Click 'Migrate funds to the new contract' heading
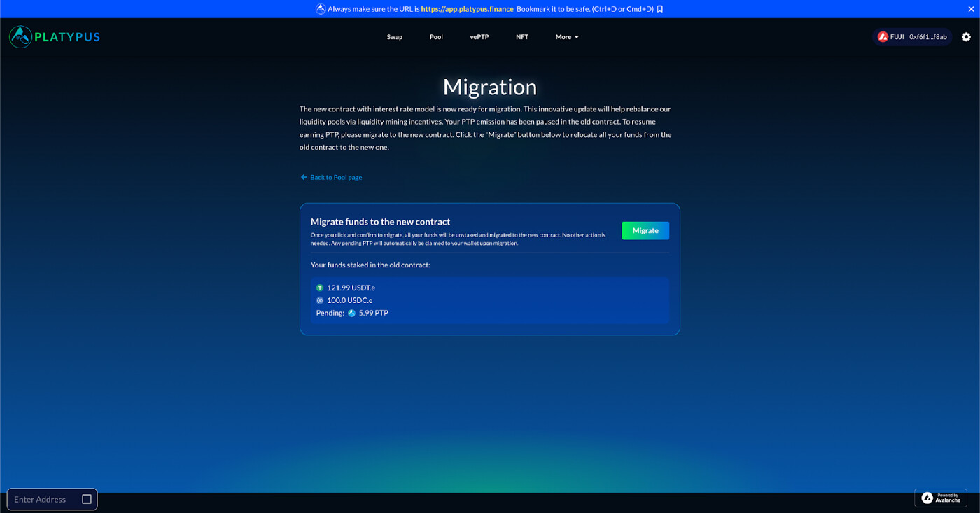This screenshot has height=513, width=980. click(380, 222)
